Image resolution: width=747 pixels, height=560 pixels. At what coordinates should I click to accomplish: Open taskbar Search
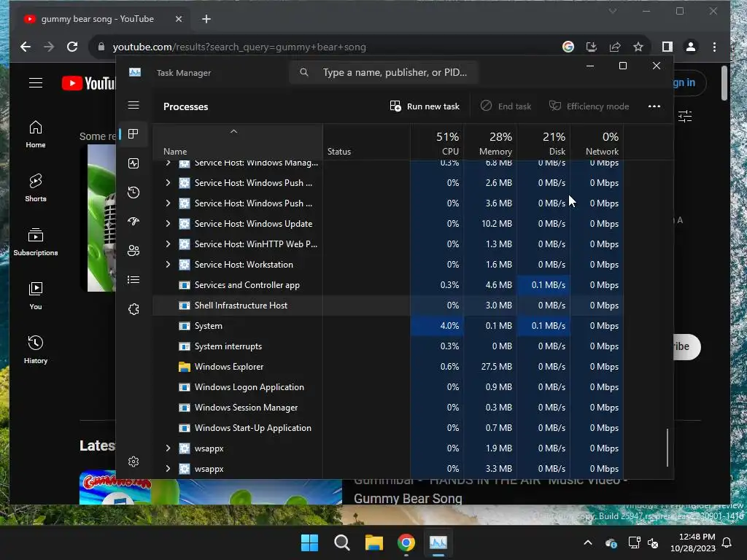pos(341,542)
